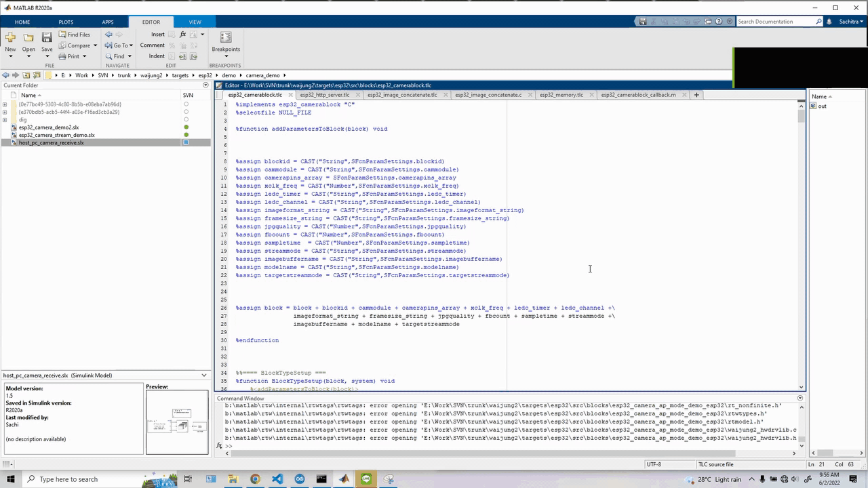Open the Sachitra account dropdown
868x488 pixels.
click(x=851, y=22)
